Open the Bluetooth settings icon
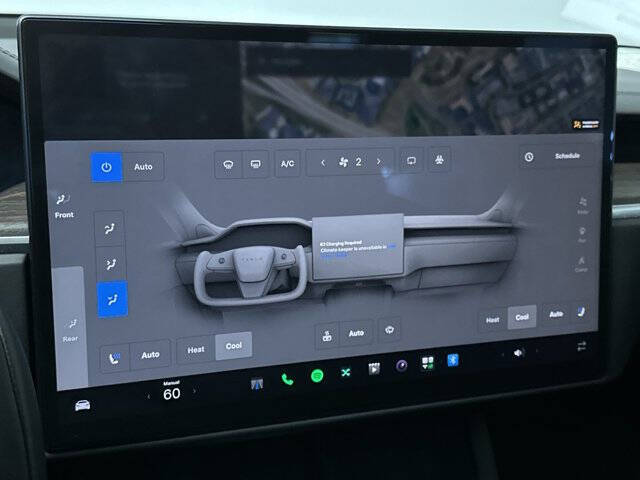This screenshot has width=640, height=480. (453, 360)
